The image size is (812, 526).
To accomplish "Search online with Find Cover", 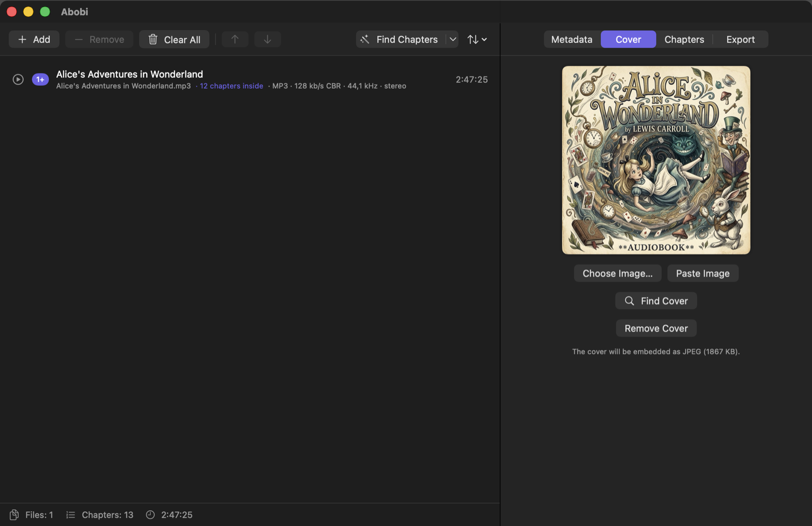I will click(656, 301).
